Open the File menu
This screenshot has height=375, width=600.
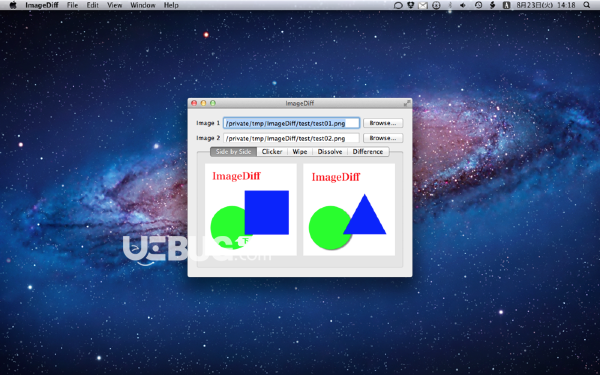[72, 5]
